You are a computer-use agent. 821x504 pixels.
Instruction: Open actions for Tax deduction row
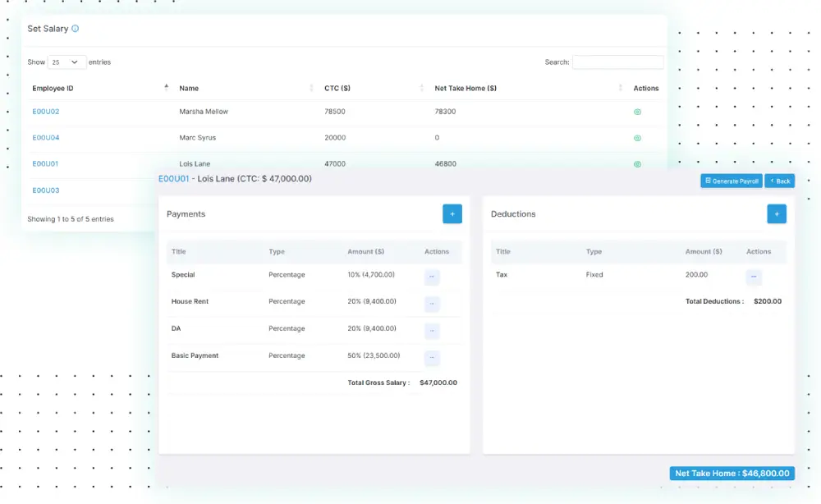754,277
